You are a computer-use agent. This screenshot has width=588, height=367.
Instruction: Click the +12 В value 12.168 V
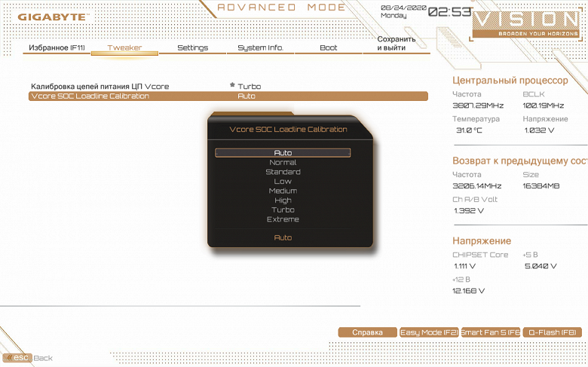tap(469, 291)
